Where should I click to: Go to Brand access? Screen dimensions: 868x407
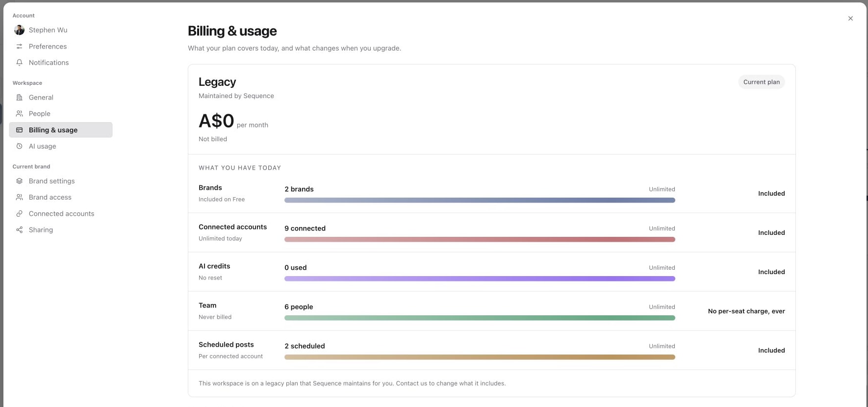point(61,197)
